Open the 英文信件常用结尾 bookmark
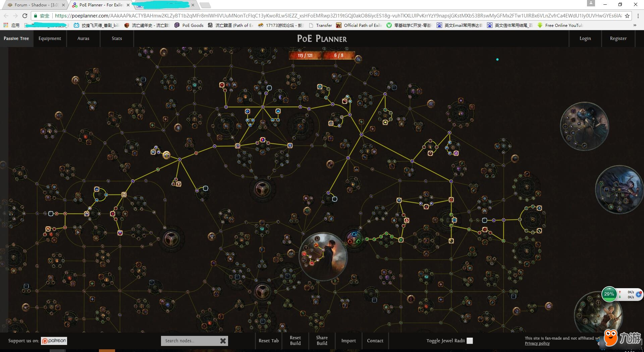Viewport: 644px width, 352px height. (x=510, y=25)
